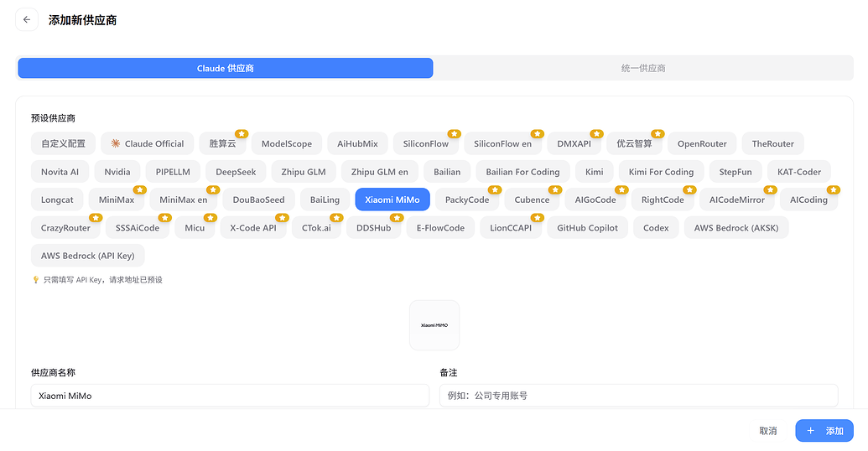
Task: Select GitHub Copilot preset
Action: (x=587, y=228)
